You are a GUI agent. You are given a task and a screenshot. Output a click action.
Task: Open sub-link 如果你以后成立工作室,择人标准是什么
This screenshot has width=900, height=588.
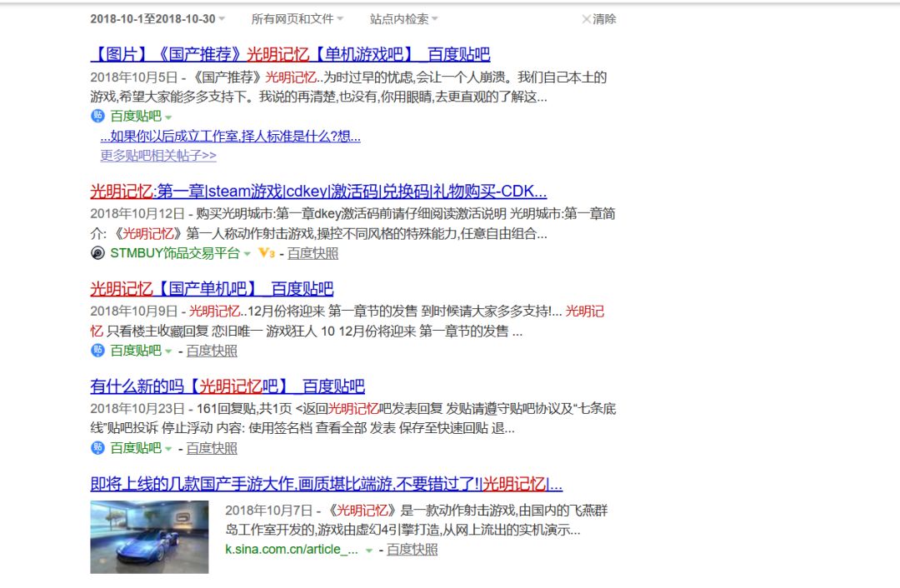click(230, 136)
